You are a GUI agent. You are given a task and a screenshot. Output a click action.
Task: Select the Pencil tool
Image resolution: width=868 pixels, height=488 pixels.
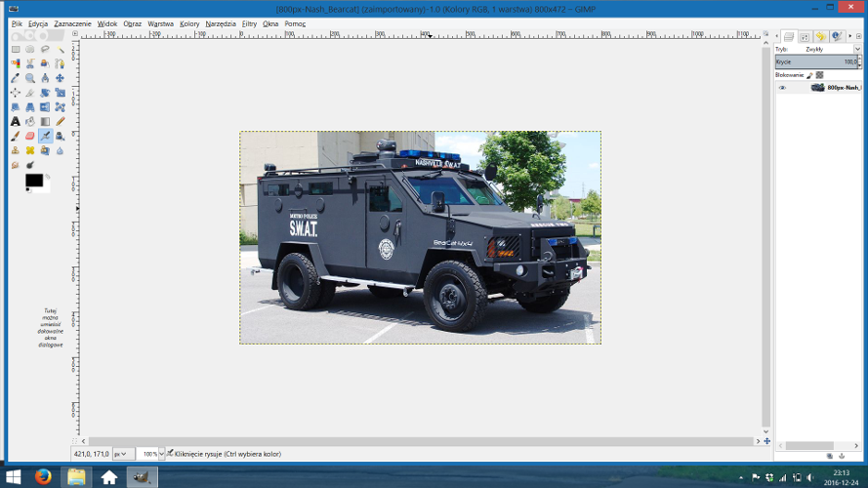(60, 121)
